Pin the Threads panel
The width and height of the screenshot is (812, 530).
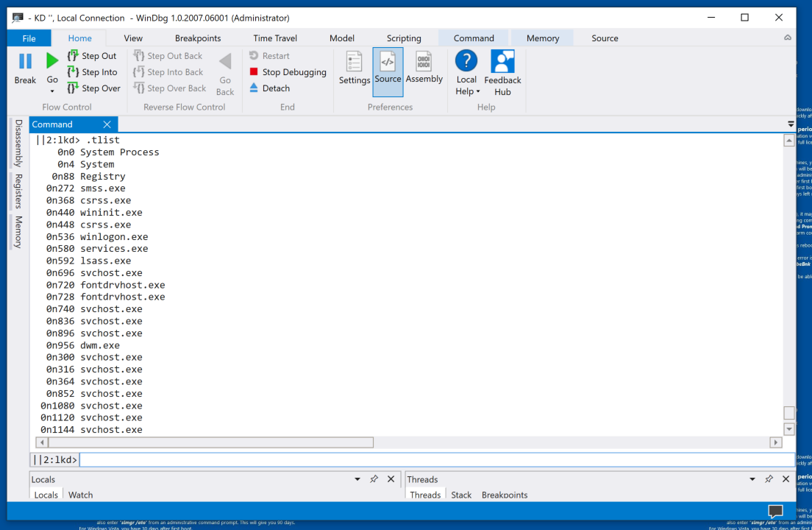(769, 479)
